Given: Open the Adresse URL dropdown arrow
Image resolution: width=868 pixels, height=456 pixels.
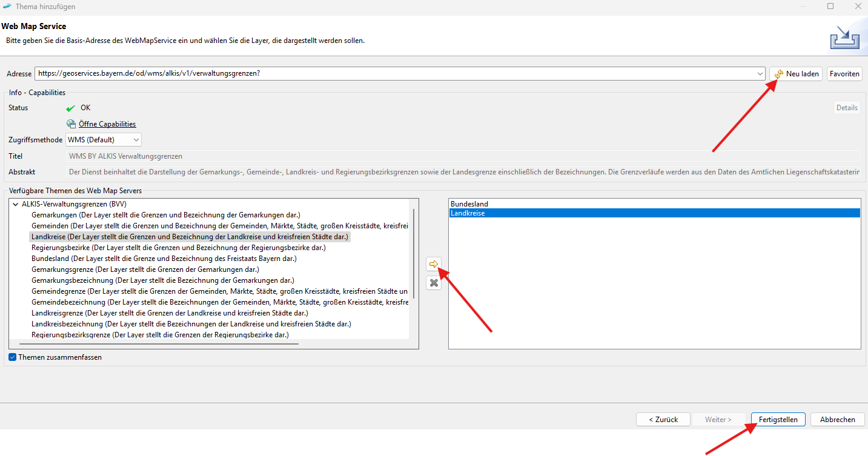Looking at the screenshot, I should [760, 74].
